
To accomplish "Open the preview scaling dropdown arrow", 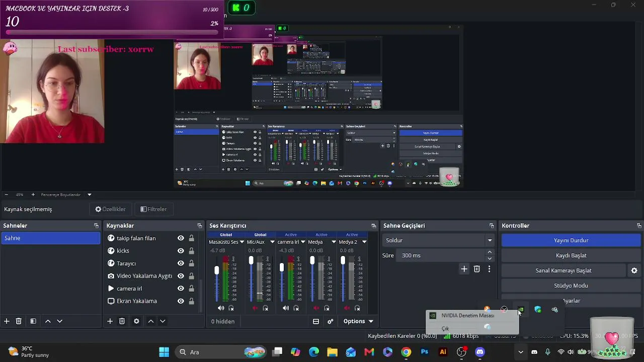I will click(x=90, y=195).
